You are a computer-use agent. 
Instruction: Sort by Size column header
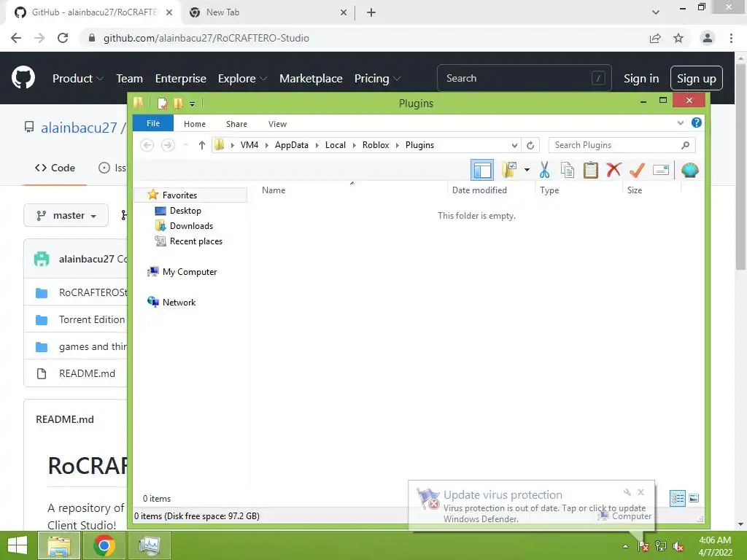tap(635, 190)
